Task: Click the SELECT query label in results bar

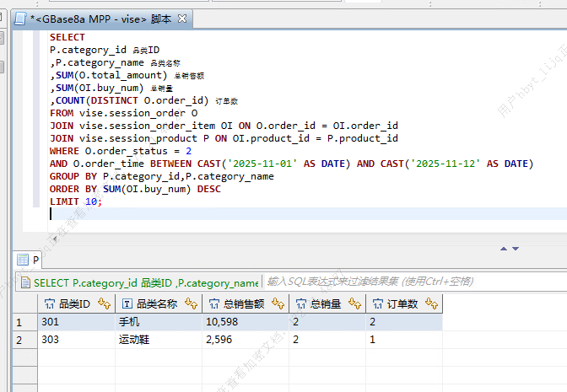Action: pos(146,283)
